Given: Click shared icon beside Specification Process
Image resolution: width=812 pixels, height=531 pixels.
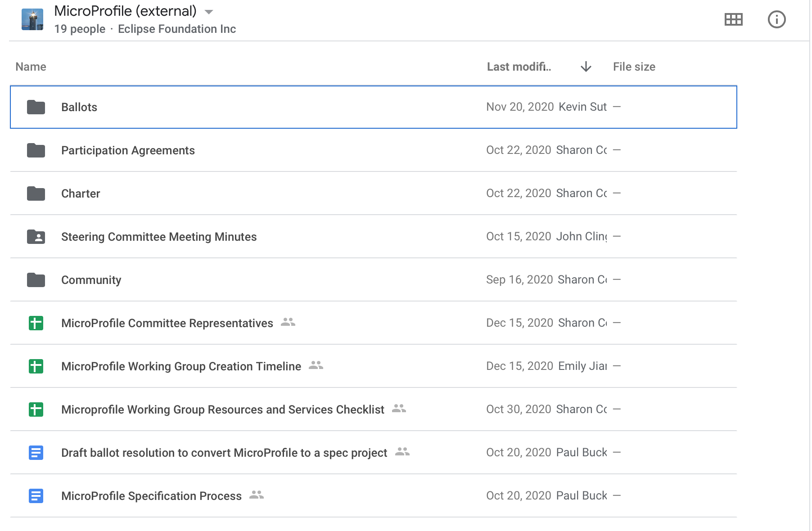Looking at the screenshot, I should click(x=257, y=495).
